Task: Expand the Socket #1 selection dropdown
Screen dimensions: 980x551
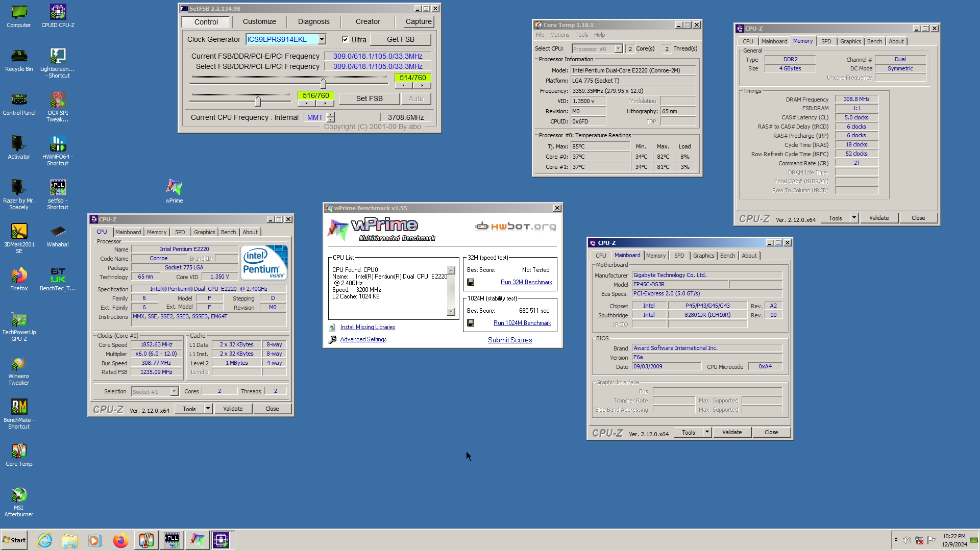Action: click(174, 391)
